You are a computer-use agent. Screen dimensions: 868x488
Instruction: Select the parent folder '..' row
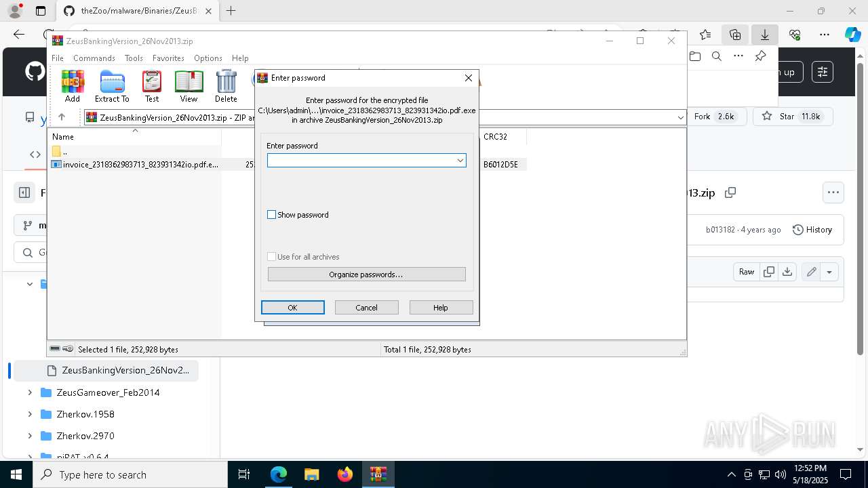[x=136, y=151]
